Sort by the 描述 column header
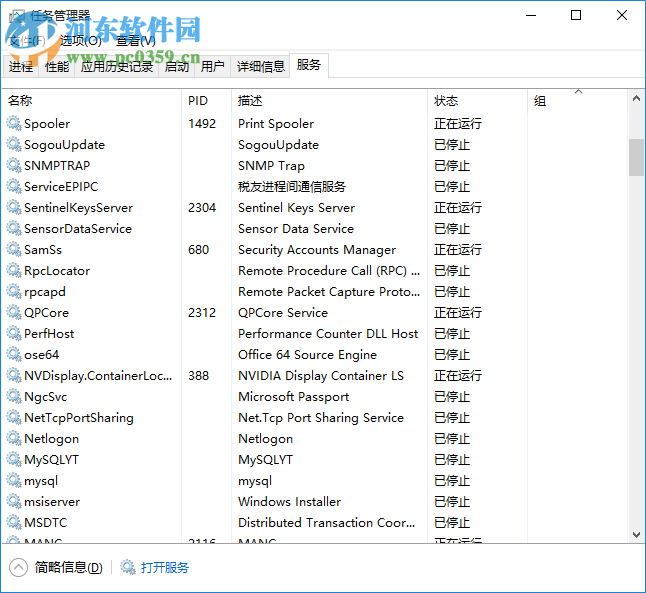The height and width of the screenshot is (593, 646). 330,101
